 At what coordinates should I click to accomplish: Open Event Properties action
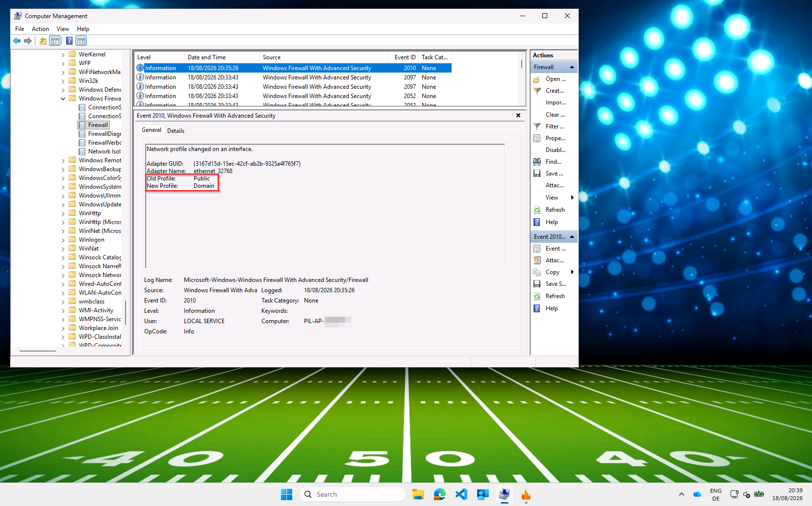coord(554,249)
